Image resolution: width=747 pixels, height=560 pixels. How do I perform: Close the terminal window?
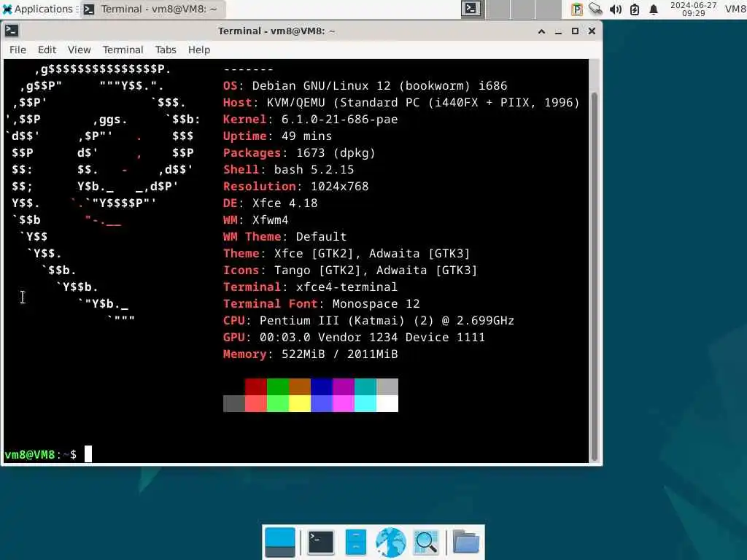pyautogui.click(x=592, y=31)
